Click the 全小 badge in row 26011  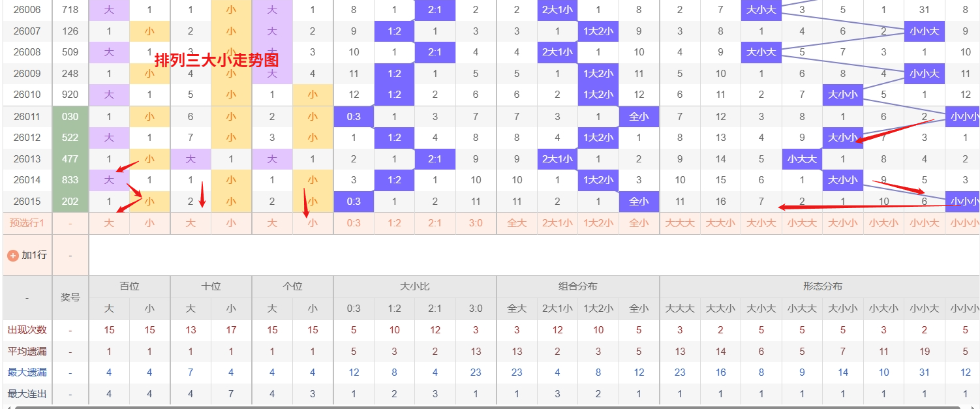pyautogui.click(x=639, y=117)
